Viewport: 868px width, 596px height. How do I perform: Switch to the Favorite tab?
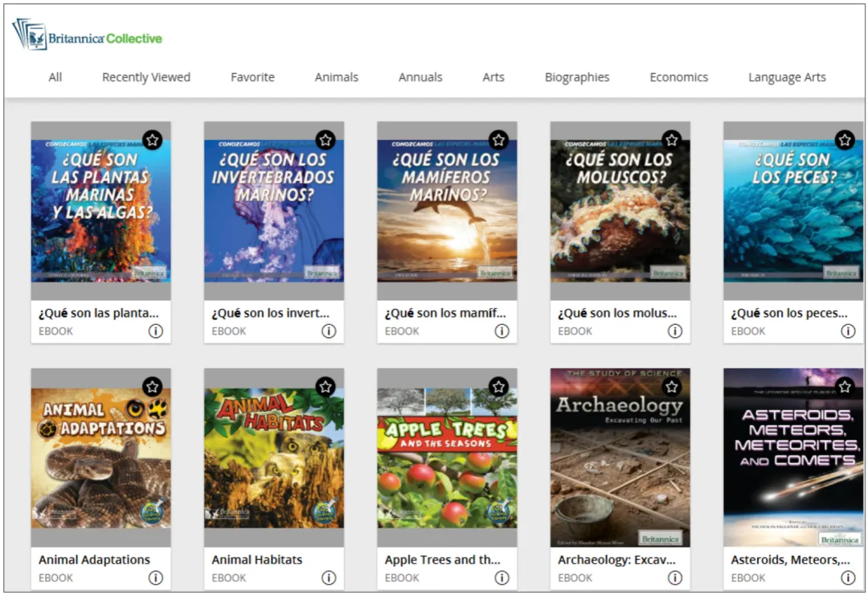pos(252,77)
